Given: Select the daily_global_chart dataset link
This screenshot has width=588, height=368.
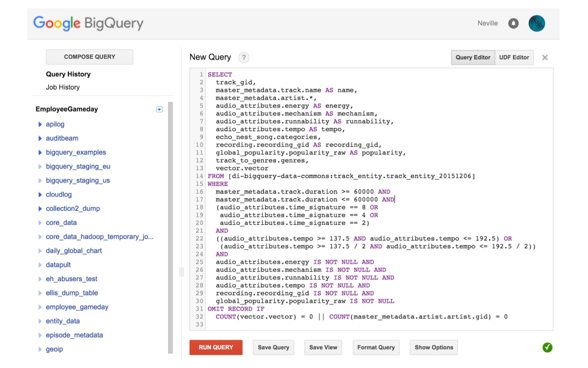Looking at the screenshot, I should [x=74, y=251].
